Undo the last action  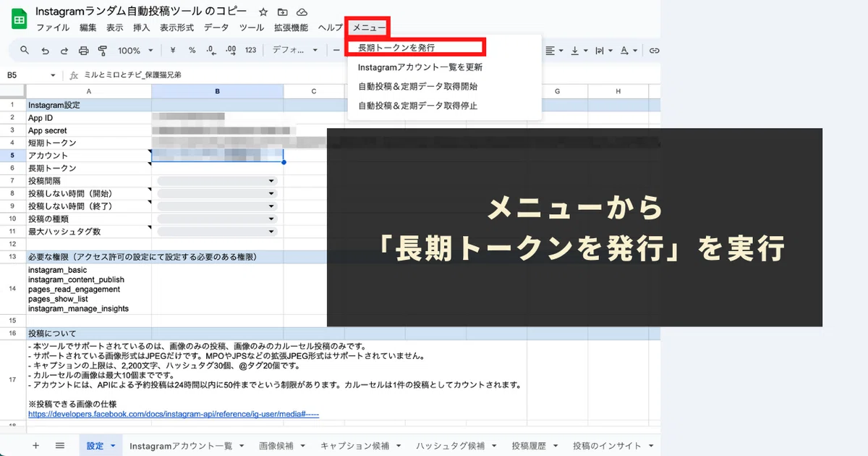45,51
